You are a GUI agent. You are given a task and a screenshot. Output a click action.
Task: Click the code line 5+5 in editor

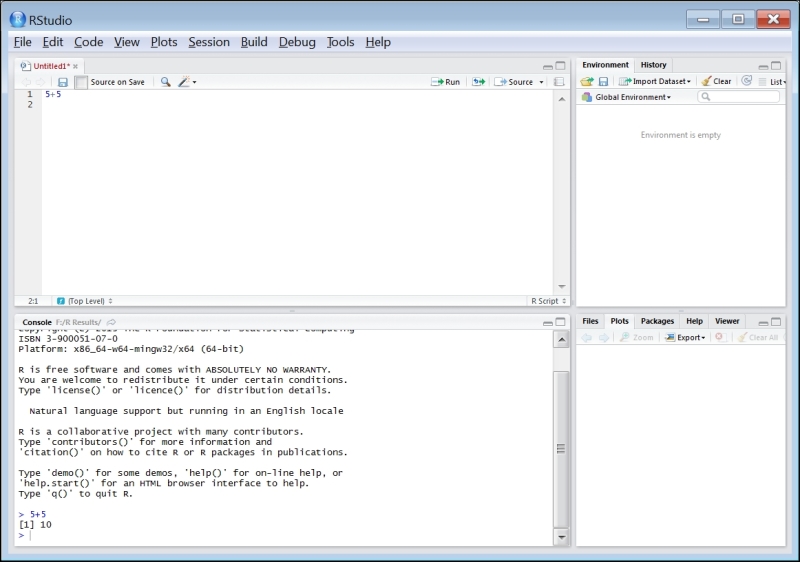(x=53, y=94)
